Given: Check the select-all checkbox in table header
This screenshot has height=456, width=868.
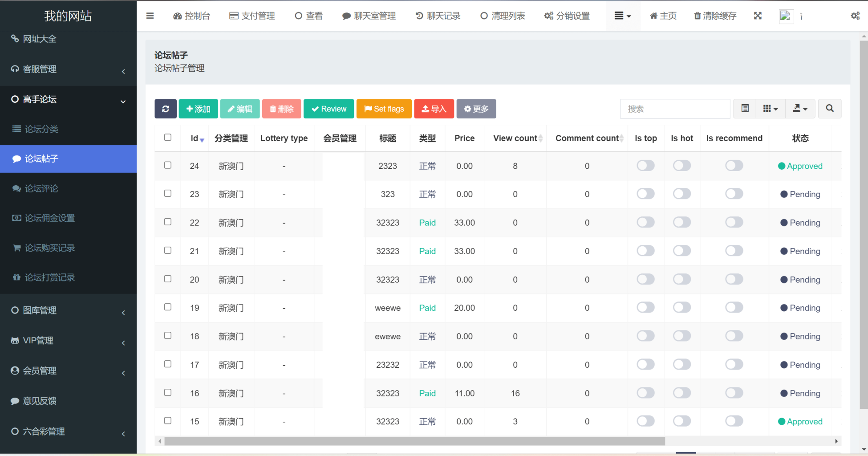Looking at the screenshot, I should coord(167,138).
